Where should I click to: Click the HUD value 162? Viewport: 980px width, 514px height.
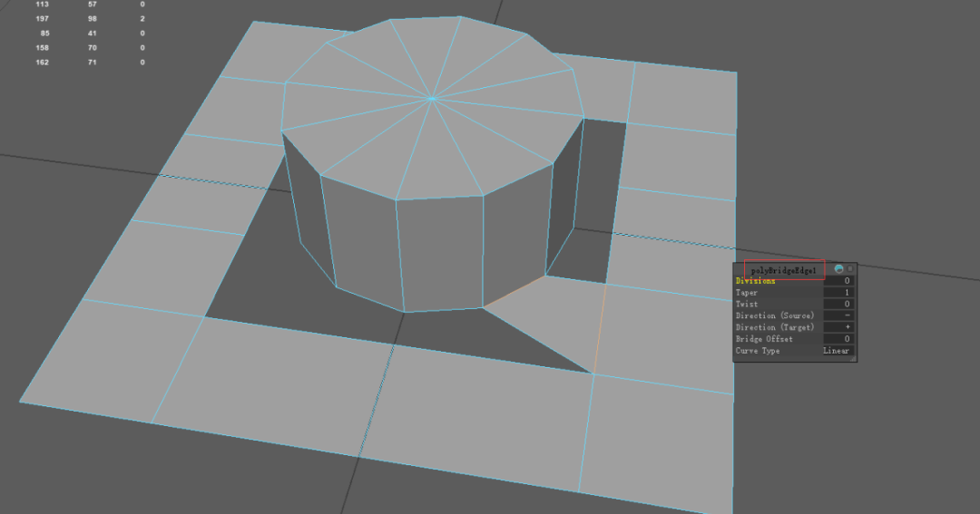pos(43,63)
